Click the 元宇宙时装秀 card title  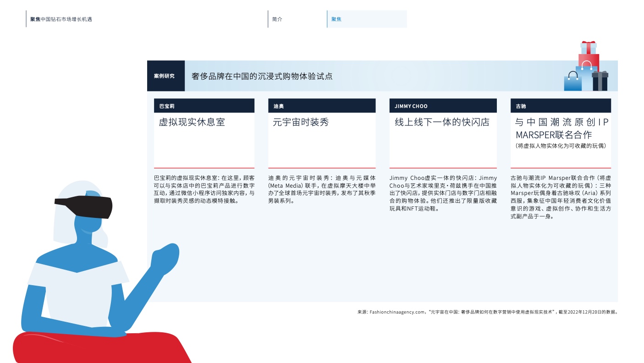(x=301, y=122)
